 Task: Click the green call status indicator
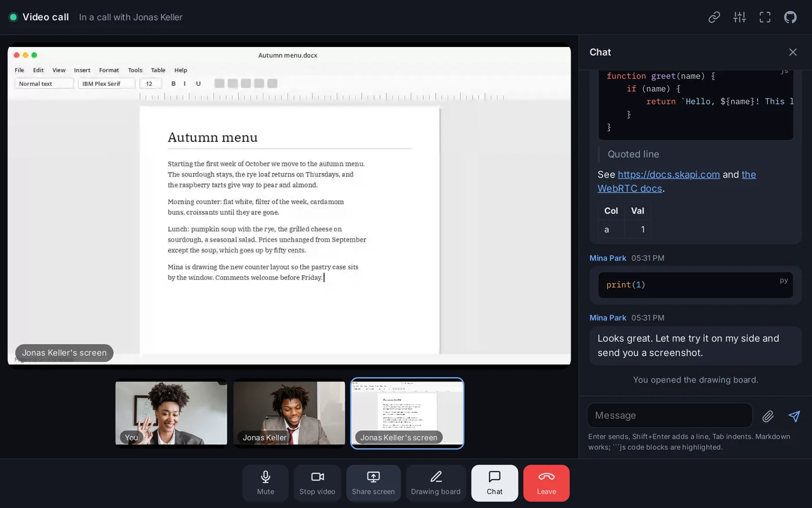coord(13,17)
